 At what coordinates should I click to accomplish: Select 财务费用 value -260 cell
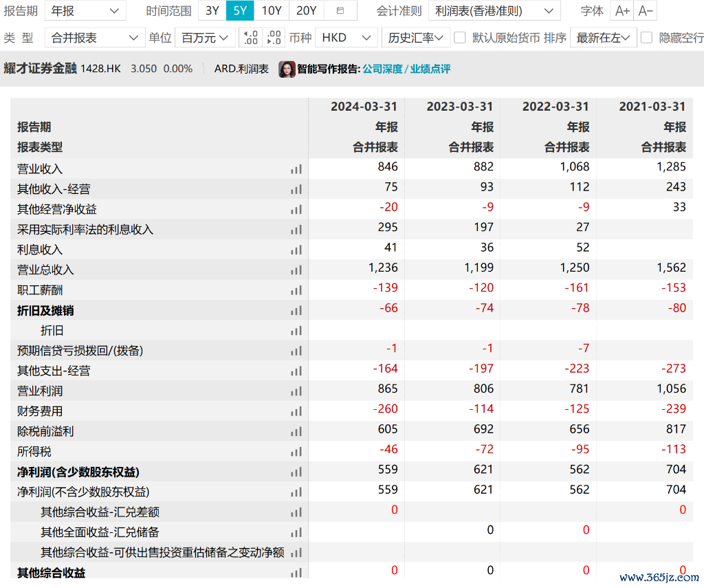point(386,409)
